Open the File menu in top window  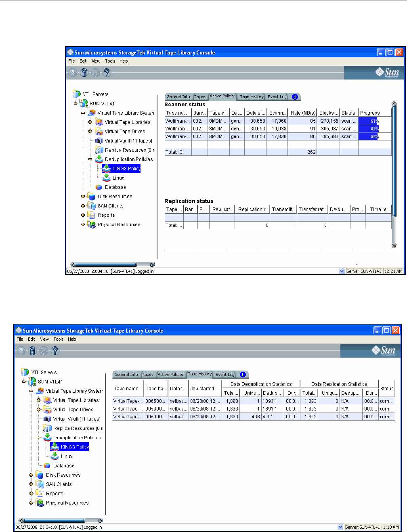(x=71, y=61)
